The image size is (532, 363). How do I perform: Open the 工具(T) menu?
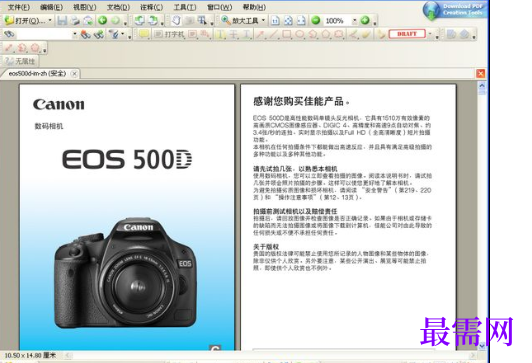click(185, 7)
